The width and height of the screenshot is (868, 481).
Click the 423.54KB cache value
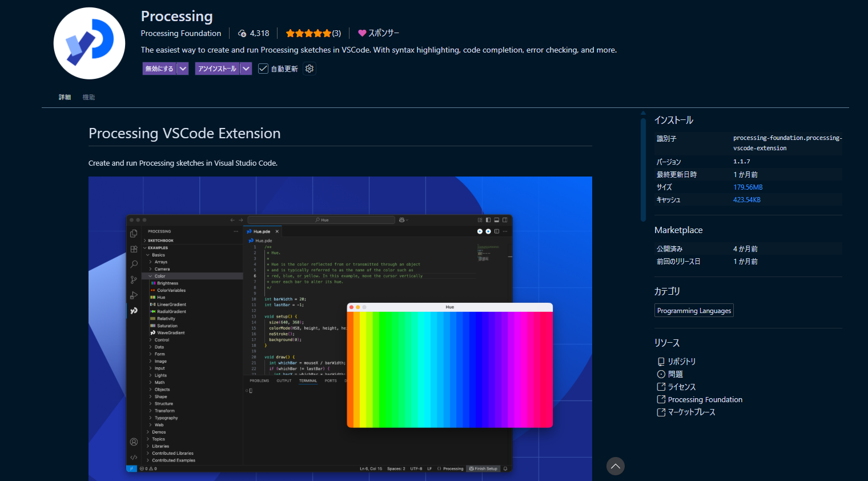pos(747,200)
